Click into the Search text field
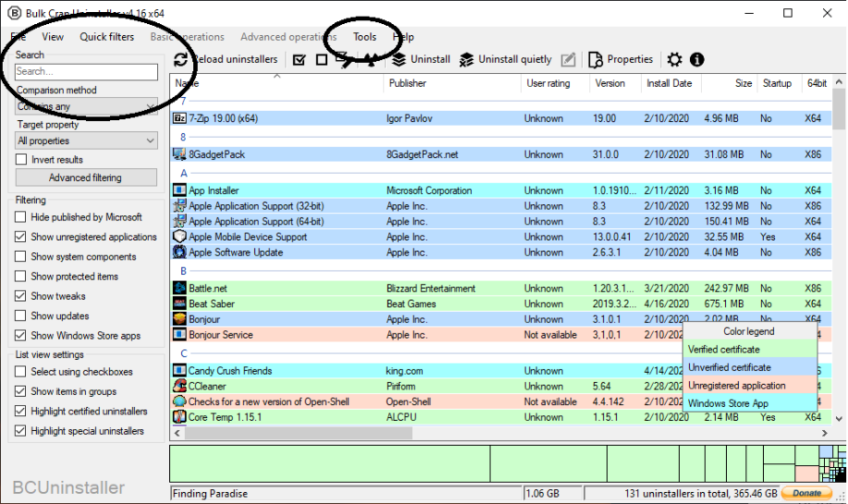The width and height of the screenshot is (848, 504). (87, 71)
